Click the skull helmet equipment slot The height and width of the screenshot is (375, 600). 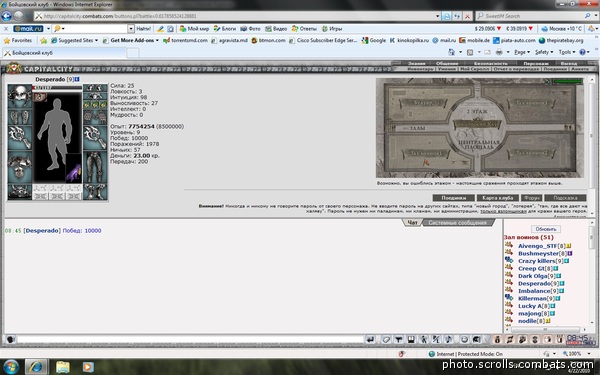[20, 96]
